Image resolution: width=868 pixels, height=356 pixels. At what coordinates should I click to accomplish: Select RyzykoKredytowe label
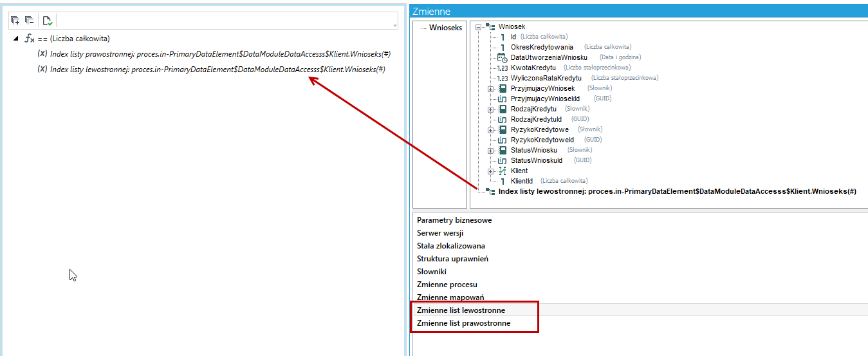pyautogui.click(x=540, y=129)
